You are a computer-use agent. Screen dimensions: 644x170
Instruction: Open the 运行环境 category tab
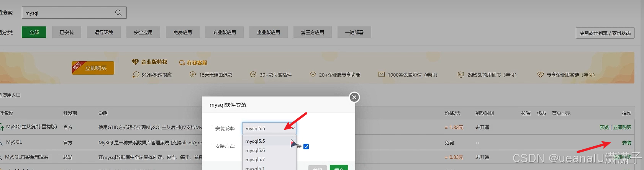(x=104, y=32)
